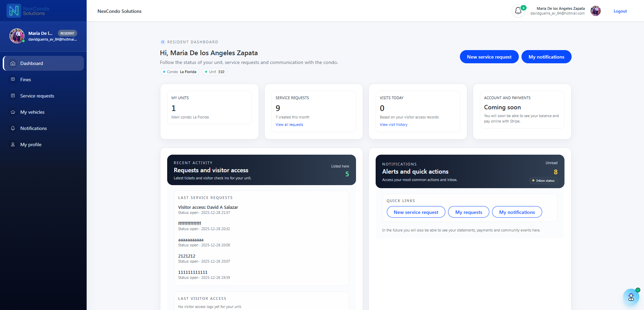Open the Visitor access: David A Salazar entry
Image resolution: width=644 pixels, height=310 pixels.
pyautogui.click(x=208, y=207)
